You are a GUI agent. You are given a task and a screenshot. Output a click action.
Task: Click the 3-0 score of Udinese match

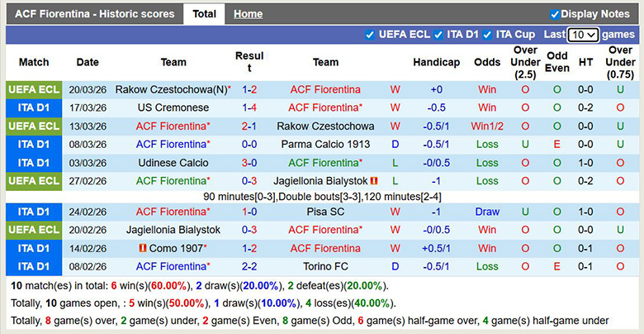click(249, 163)
